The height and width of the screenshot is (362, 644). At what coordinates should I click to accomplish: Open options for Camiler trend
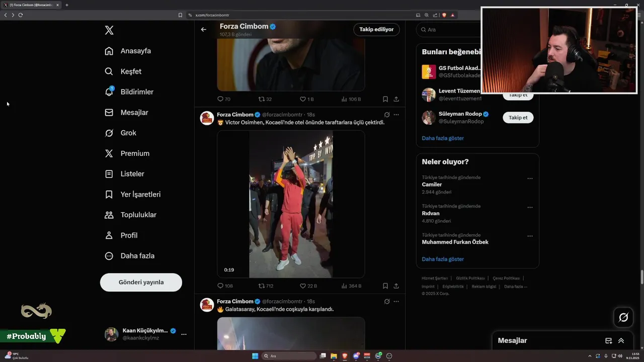[x=530, y=178]
